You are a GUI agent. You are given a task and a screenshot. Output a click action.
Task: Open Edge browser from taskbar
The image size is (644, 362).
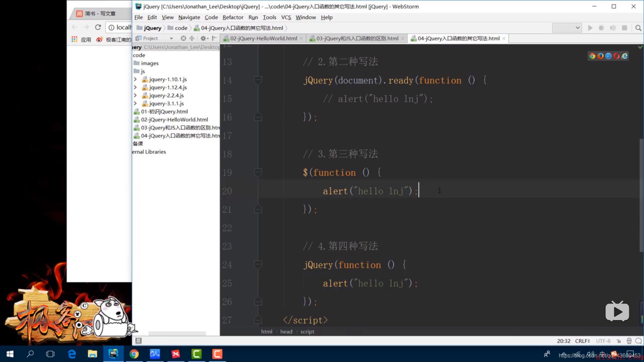tap(72, 354)
